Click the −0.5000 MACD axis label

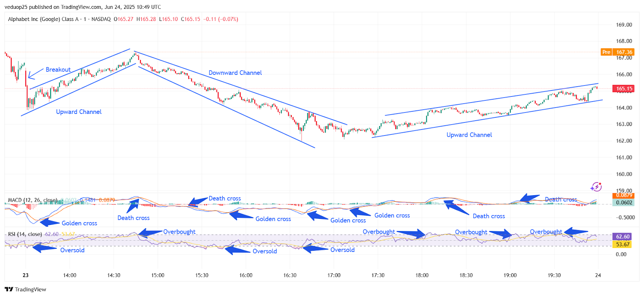[625, 217]
